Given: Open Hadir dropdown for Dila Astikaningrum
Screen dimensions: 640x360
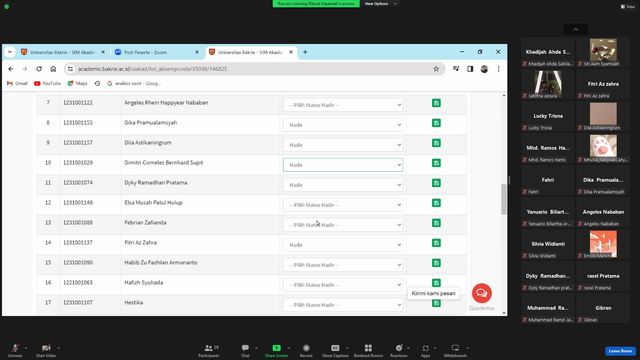Looking at the screenshot, I should (343, 145).
